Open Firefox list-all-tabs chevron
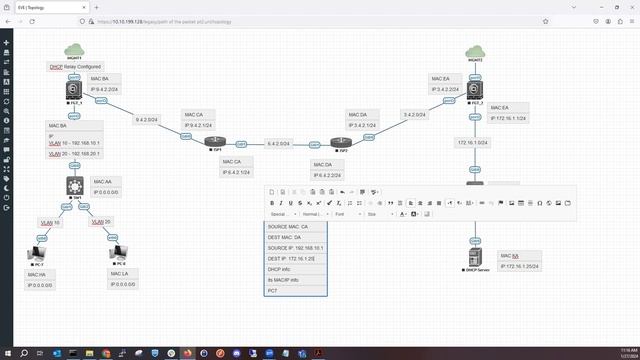640x360 pixels. point(573,7)
